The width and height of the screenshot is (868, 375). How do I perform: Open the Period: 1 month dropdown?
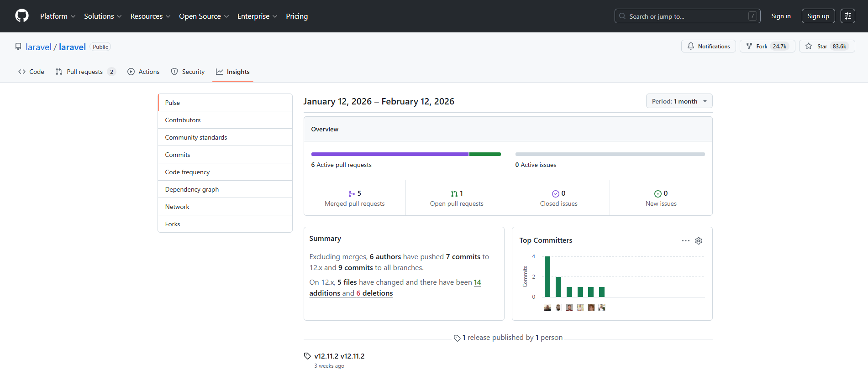coord(679,101)
